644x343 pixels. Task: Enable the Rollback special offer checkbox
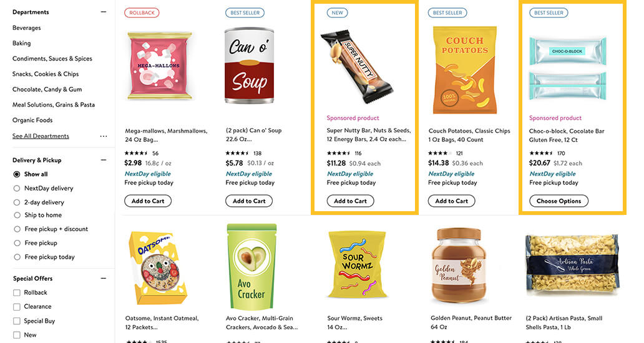17,292
